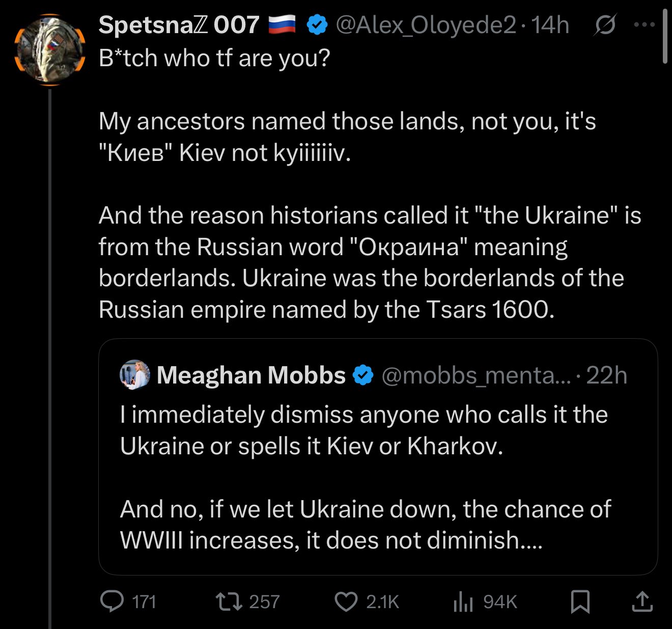Click the SpetsnaZ 007 display name

179,24
